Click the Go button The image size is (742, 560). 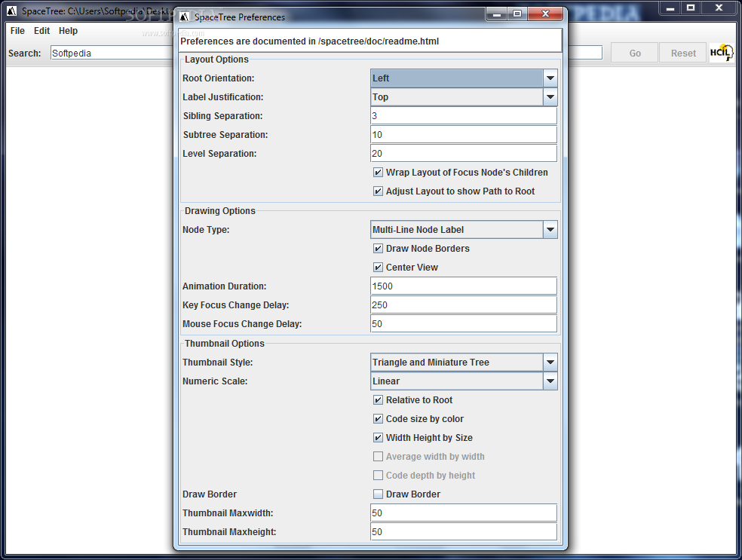click(635, 53)
